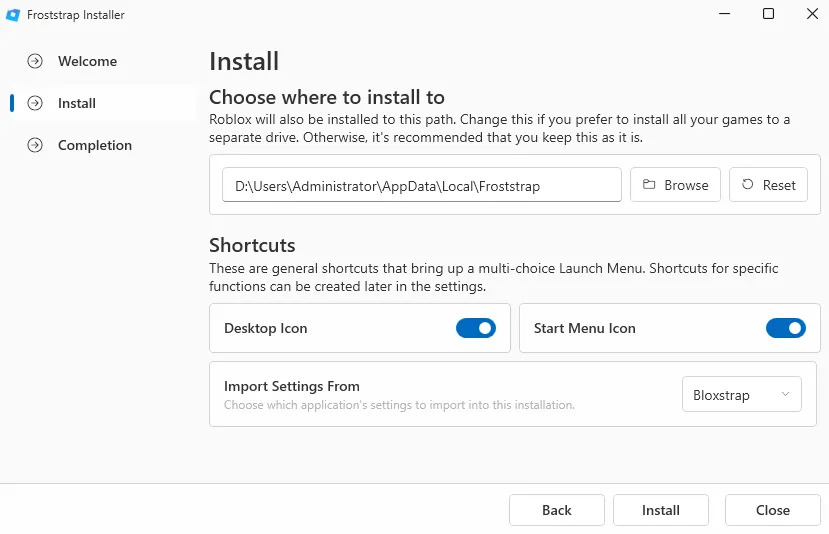Click the Froststrap logo in title bar

click(x=13, y=15)
